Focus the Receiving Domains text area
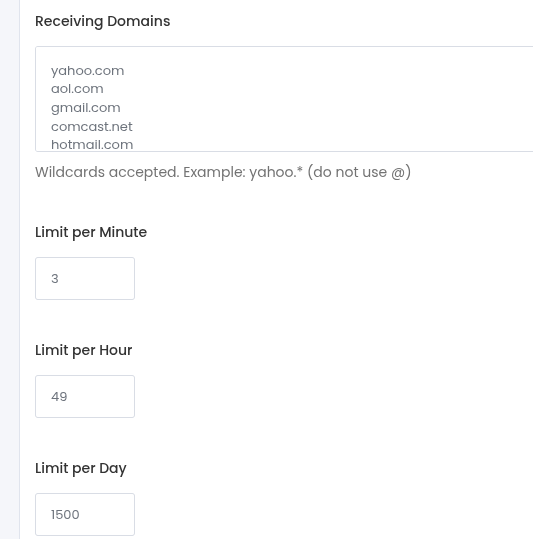 pyautogui.click(x=284, y=99)
